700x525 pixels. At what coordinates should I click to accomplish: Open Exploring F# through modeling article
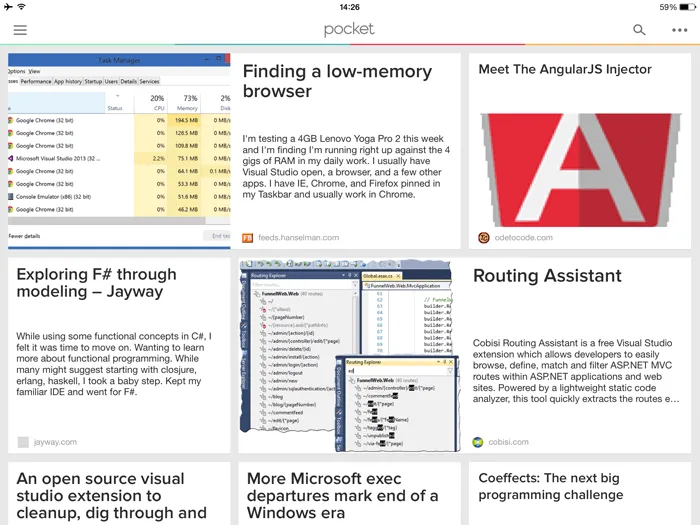point(96,284)
